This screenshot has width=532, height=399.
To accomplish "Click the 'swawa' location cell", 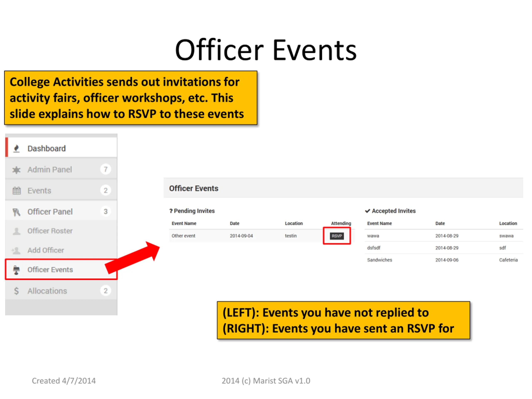I will point(506,236).
